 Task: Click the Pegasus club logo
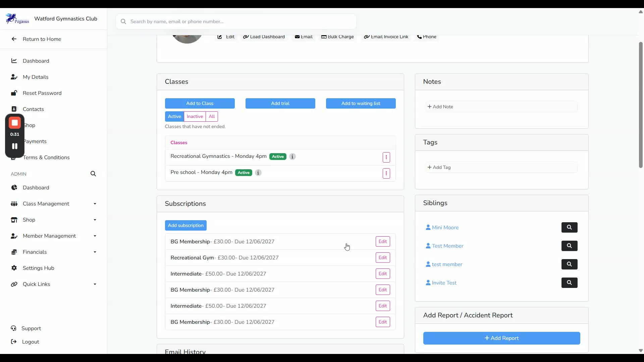tap(17, 19)
